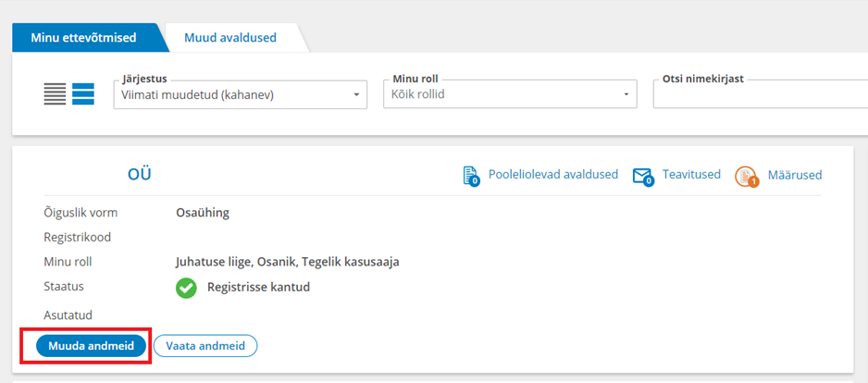Click the orange Määrused document icon
Viewport: 868px width, 383px height.
[x=747, y=177]
